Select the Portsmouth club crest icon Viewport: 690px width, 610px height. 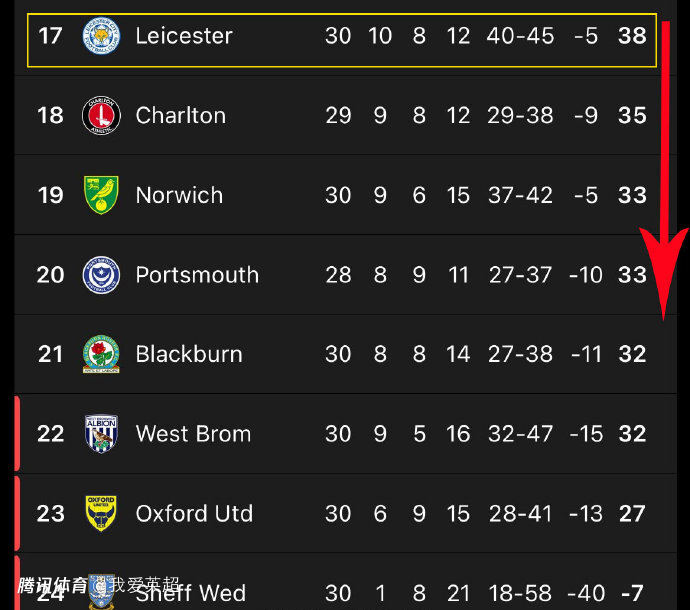pyautogui.click(x=100, y=275)
